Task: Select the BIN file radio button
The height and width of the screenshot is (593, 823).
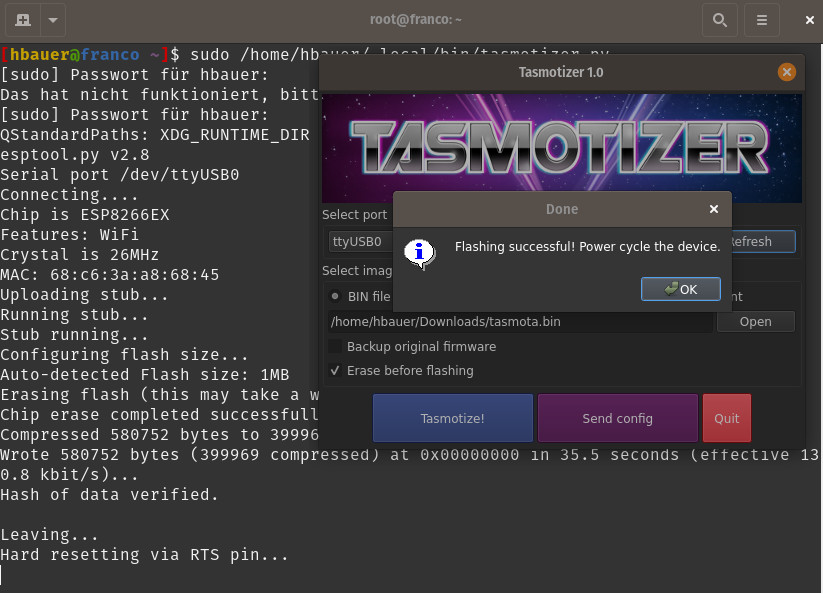Action: (x=335, y=294)
